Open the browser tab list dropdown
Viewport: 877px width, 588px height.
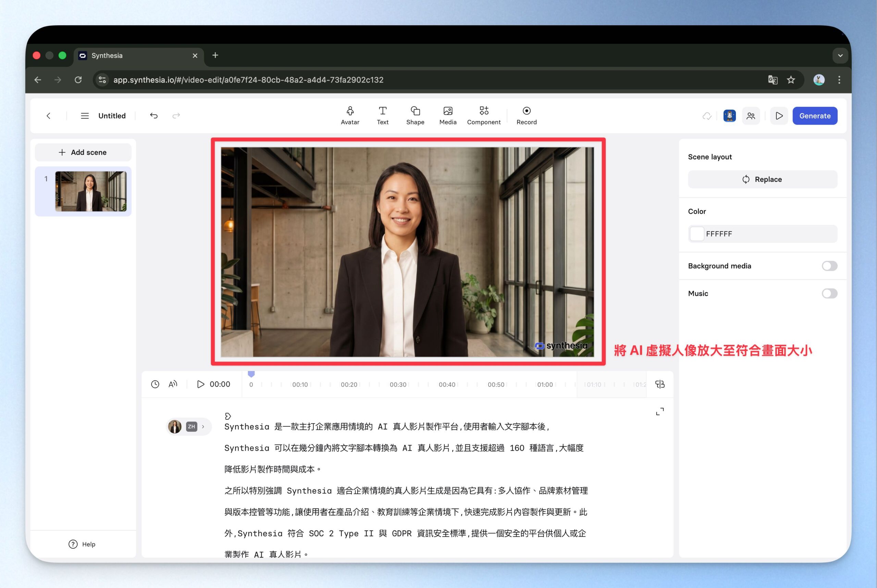pyautogui.click(x=840, y=55)
